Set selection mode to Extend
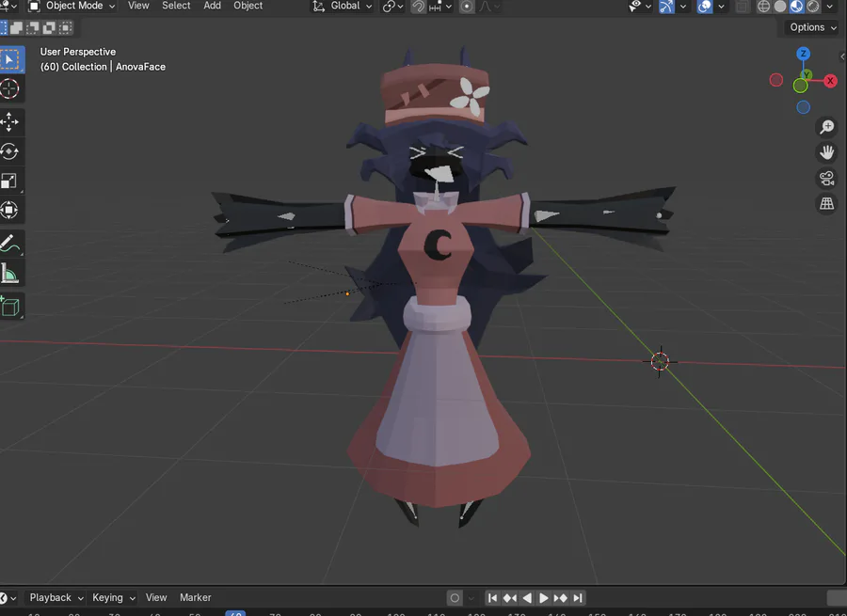The image size is (847, 616). 17,27
